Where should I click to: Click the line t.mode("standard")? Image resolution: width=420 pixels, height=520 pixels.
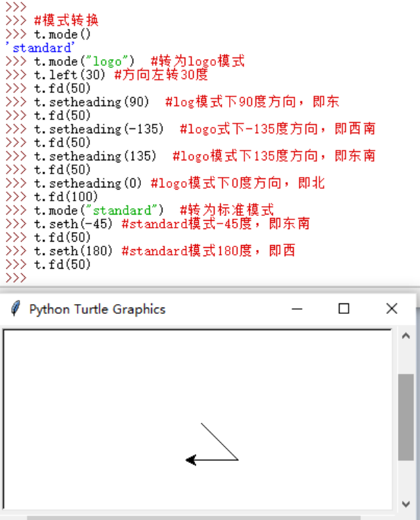click(x=99, y=210)
